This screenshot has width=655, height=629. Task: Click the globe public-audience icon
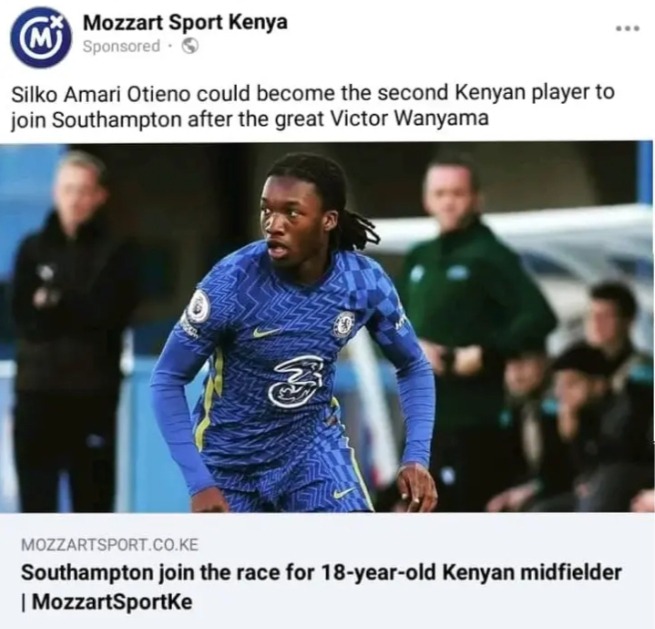[x=190, y=46]
